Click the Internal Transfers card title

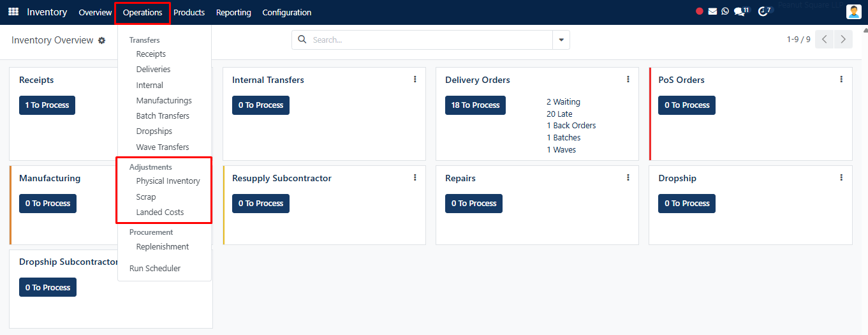click(x=268, y=80)
